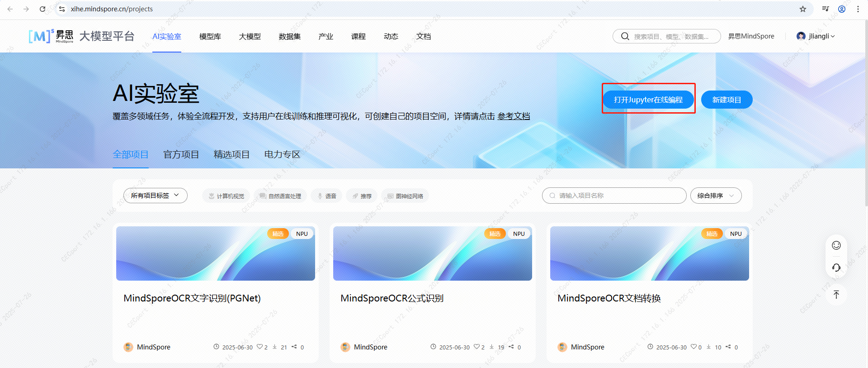Click the jliangli user avatar
The width and height of the screenshot is (868, 368).
pos(801,36)
